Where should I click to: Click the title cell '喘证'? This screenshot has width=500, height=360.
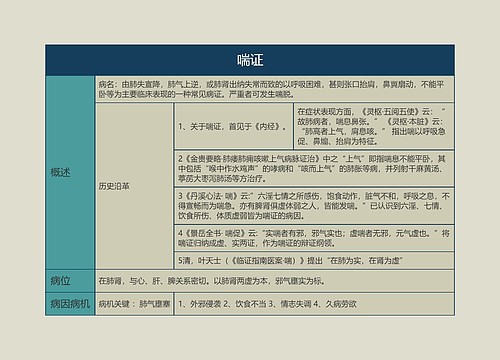coord(250,60)
